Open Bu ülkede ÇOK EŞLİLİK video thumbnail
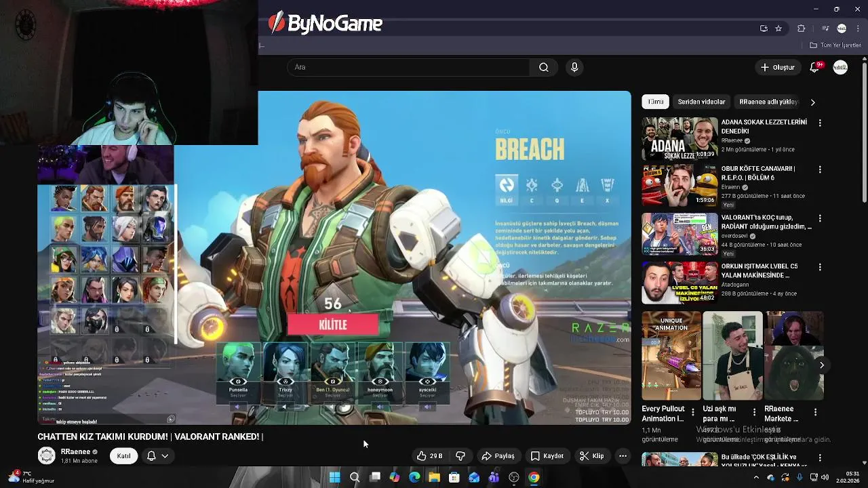 pos(679,459)
